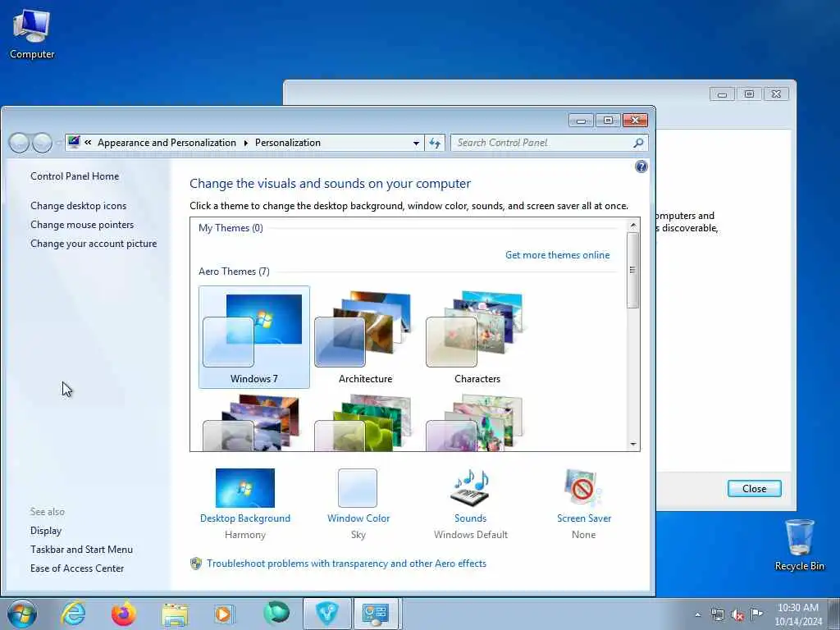Open Control Panel Home

(x=75, y=176)
